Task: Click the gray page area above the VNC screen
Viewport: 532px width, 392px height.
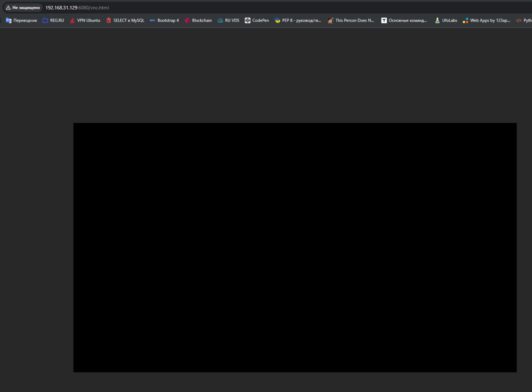Action: click(x=266, y=75)
